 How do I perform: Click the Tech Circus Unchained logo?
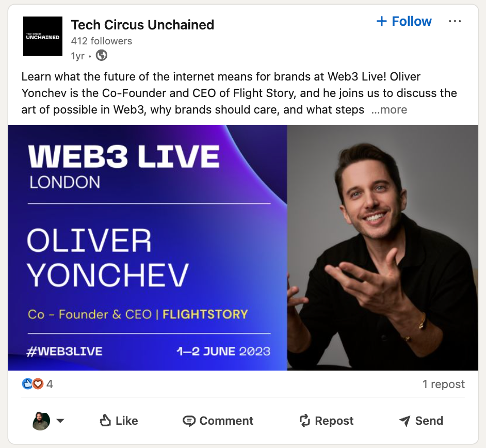coord(43,36)
